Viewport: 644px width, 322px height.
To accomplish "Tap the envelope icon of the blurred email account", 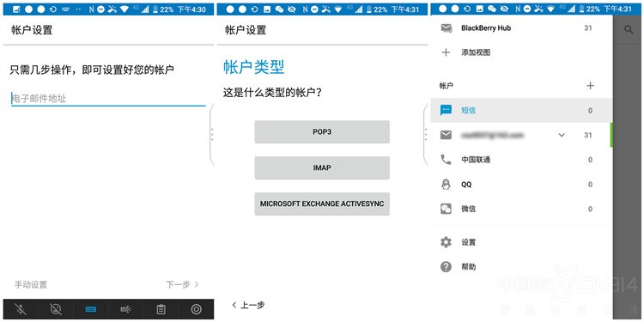I will 446,135.
